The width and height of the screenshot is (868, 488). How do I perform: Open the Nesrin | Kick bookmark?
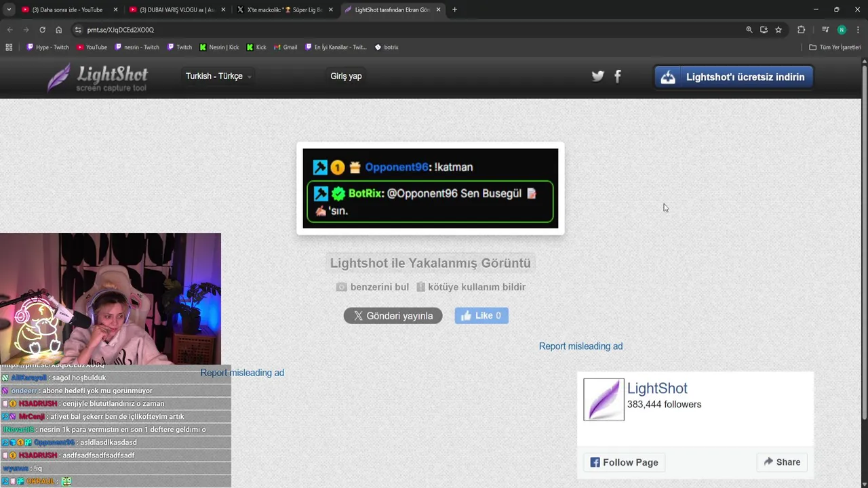click(219, 47)
